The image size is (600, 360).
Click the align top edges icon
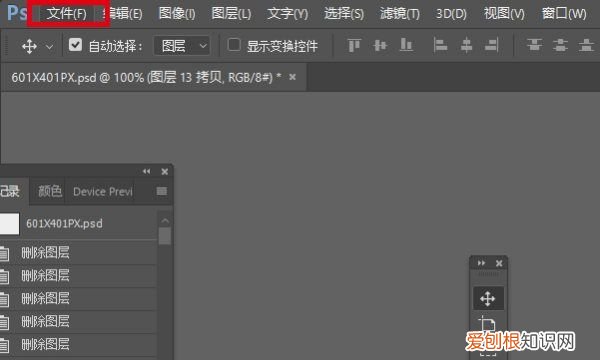point(354,46)
